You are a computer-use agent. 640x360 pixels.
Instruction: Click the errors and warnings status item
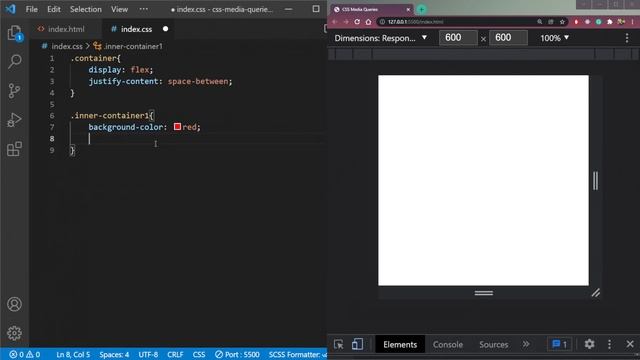24,354
